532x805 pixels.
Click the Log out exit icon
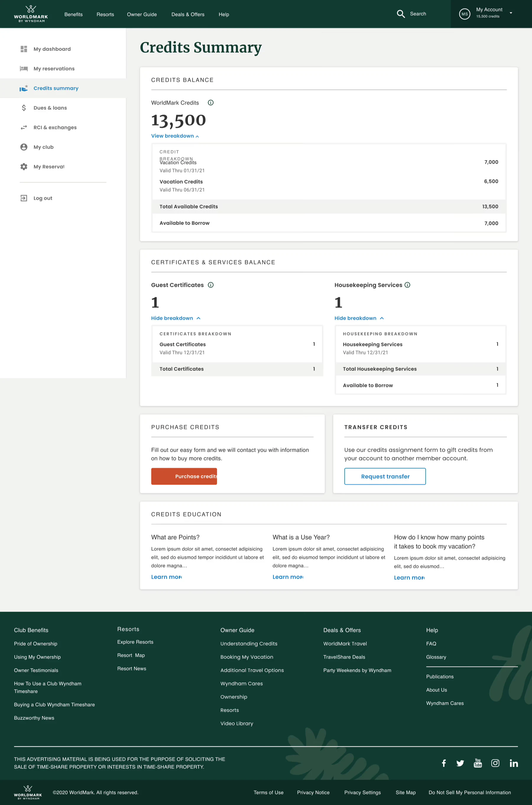pos(24,198)
